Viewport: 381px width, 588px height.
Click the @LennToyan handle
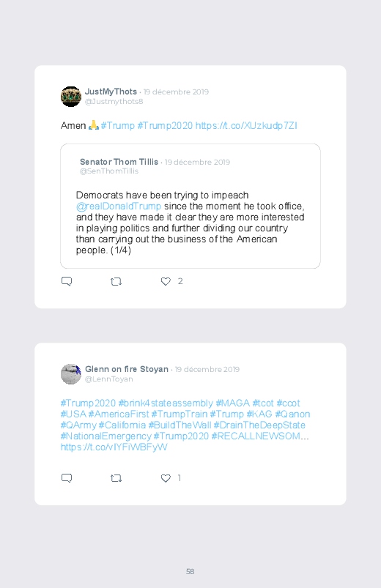click(109, 379)
